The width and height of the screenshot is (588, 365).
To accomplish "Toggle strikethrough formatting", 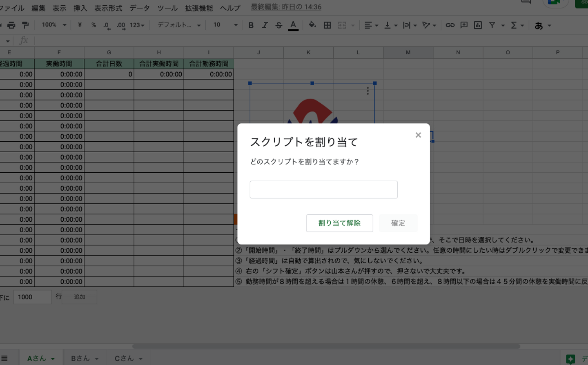I will pyautogui.click(x=278, y=25).
